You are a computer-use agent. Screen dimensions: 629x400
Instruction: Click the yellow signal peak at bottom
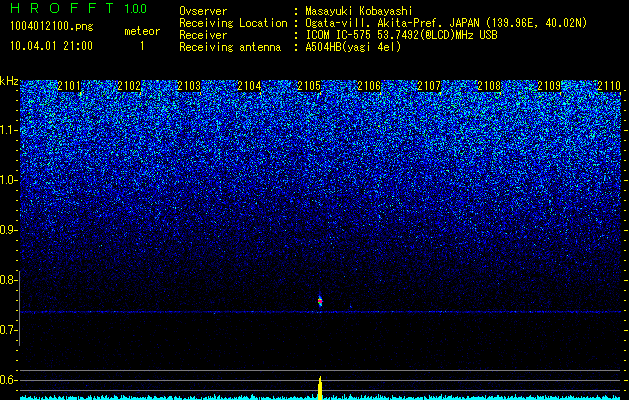320,388
